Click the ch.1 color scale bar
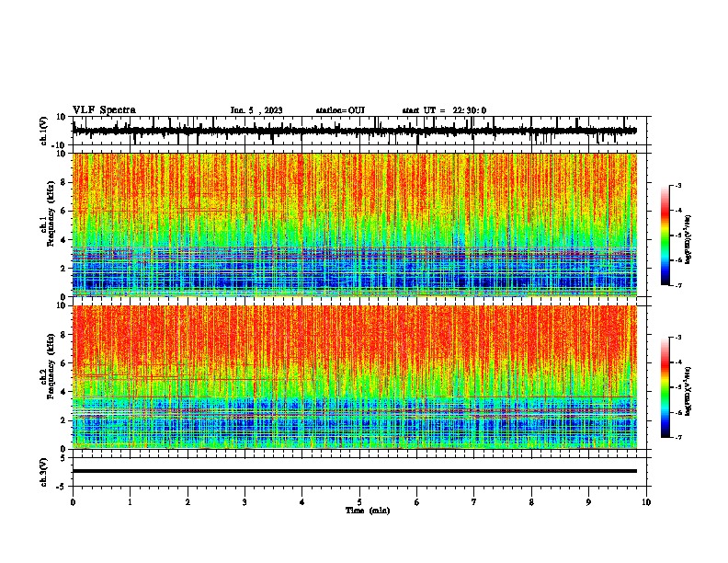This screenshot has height=563, width=728. (665, 236)
